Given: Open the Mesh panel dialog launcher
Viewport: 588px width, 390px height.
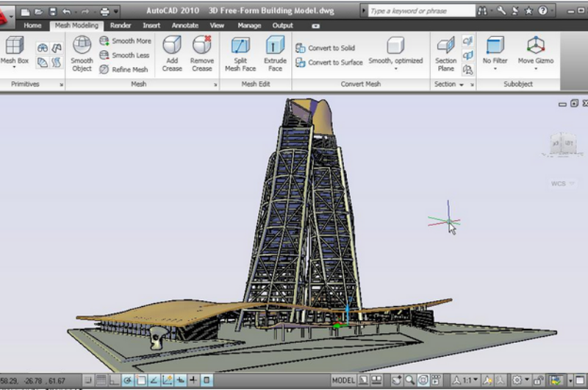Looking at the screenshot, I should point(215,85).
